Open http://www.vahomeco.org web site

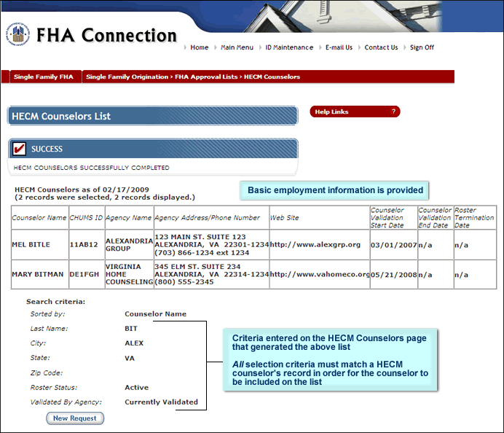(320, 274)
